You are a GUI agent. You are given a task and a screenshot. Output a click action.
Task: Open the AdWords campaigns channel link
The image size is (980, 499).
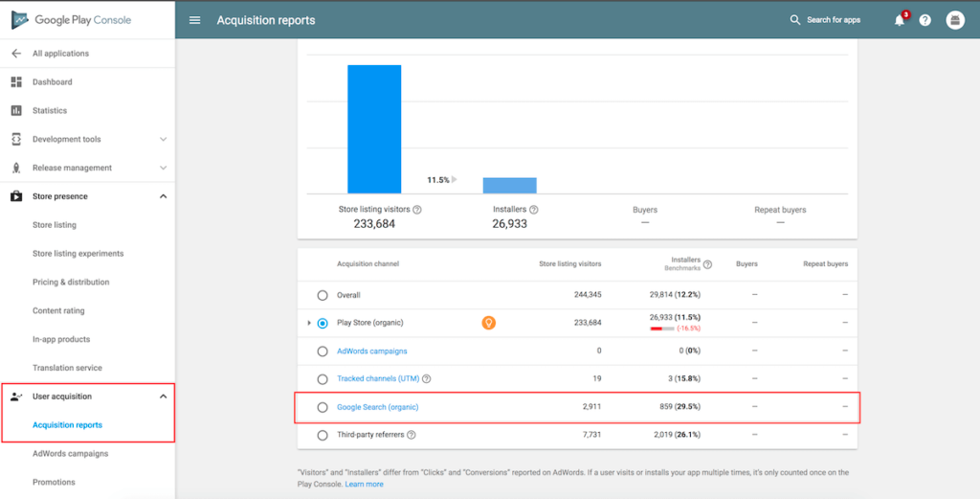pos(371,352)
